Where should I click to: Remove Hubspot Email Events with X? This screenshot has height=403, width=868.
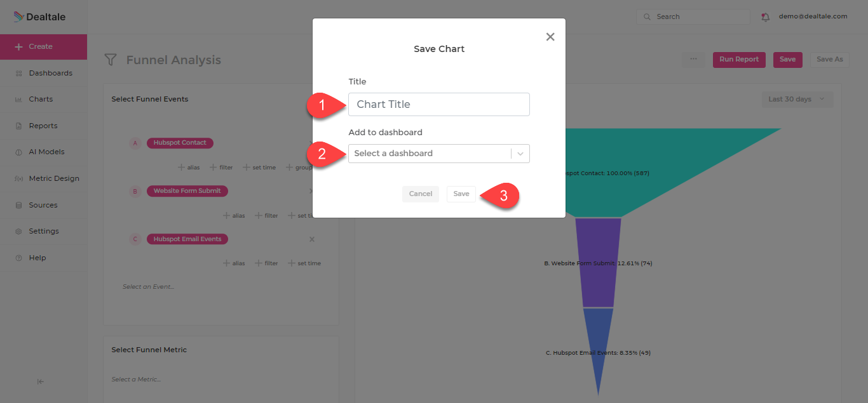point(312,239)
